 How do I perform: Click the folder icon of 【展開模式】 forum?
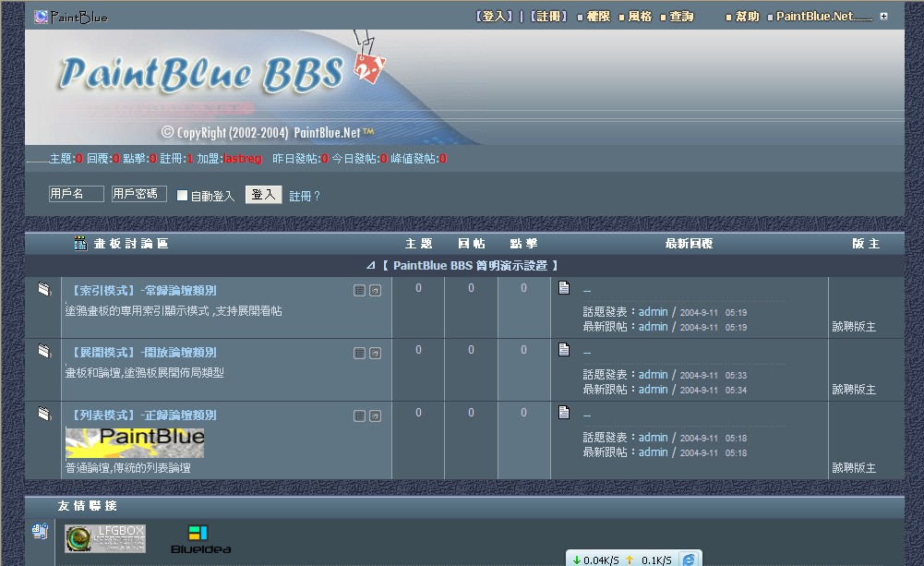click(44, 351)
